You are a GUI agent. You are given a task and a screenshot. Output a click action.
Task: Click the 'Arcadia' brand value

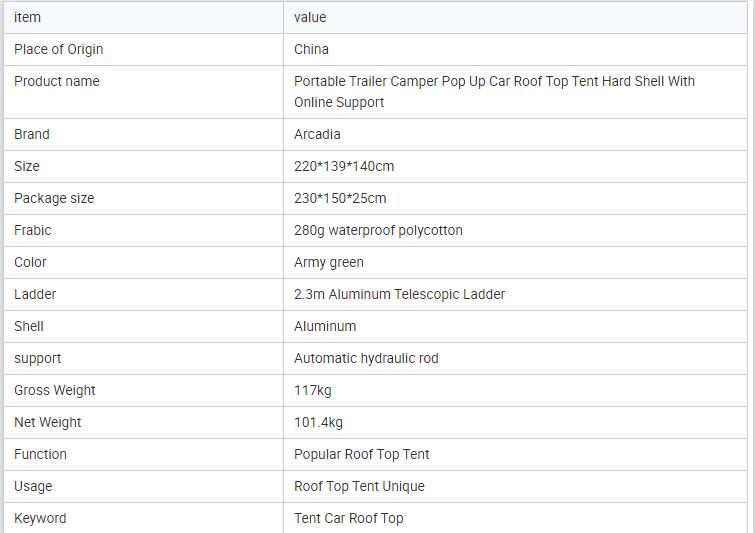point(317,134)
